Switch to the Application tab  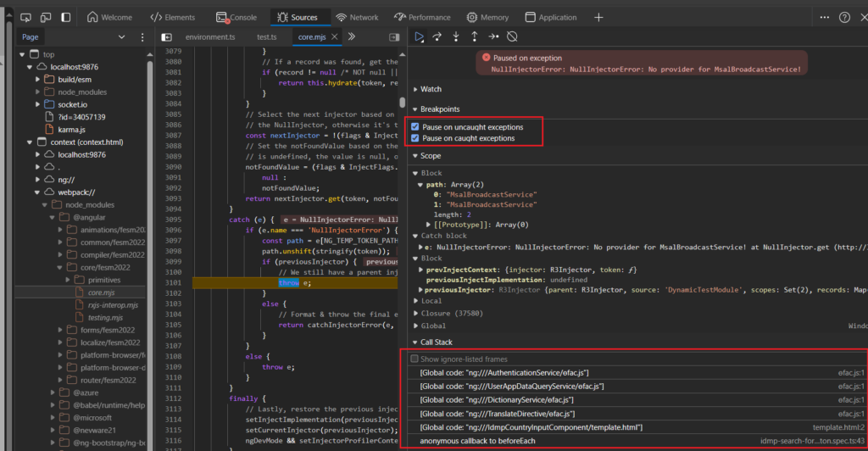pyautogui.click(x=551, y=17)
